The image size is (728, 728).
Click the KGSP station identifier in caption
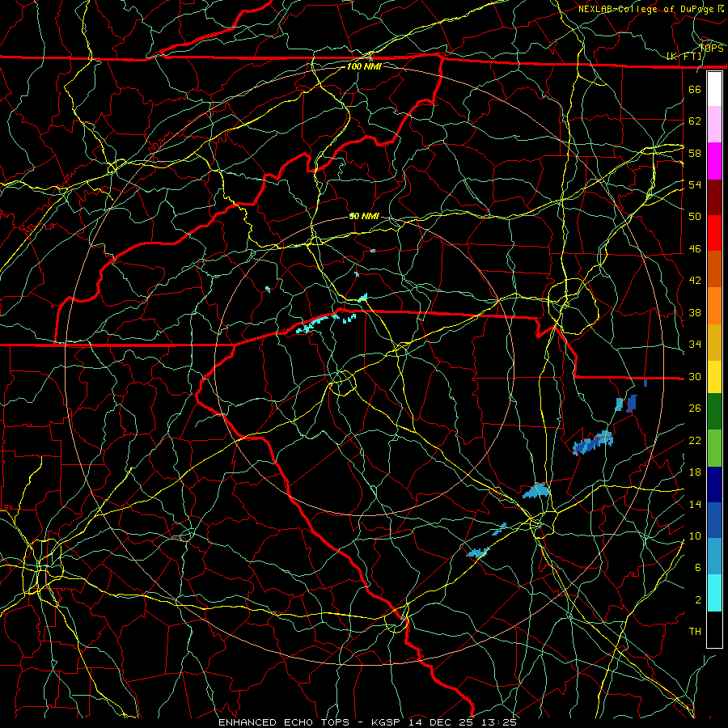coord(387,722)
